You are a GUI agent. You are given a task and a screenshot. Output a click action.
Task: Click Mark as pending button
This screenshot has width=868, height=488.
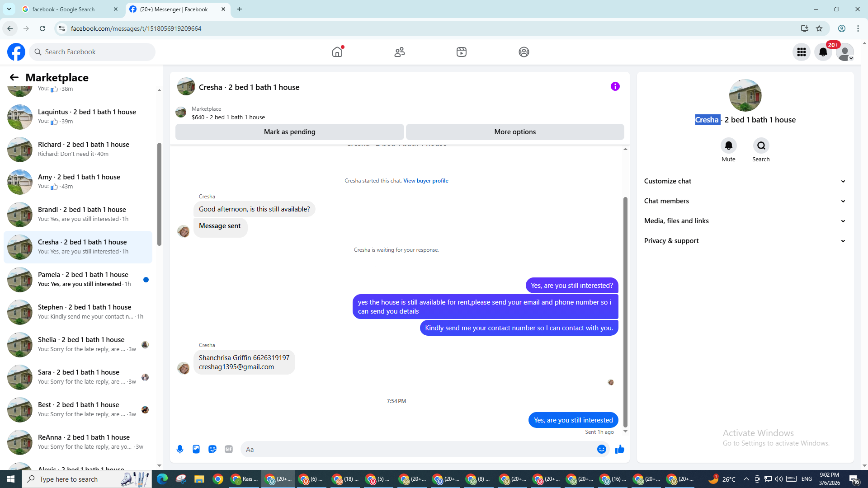289,132
